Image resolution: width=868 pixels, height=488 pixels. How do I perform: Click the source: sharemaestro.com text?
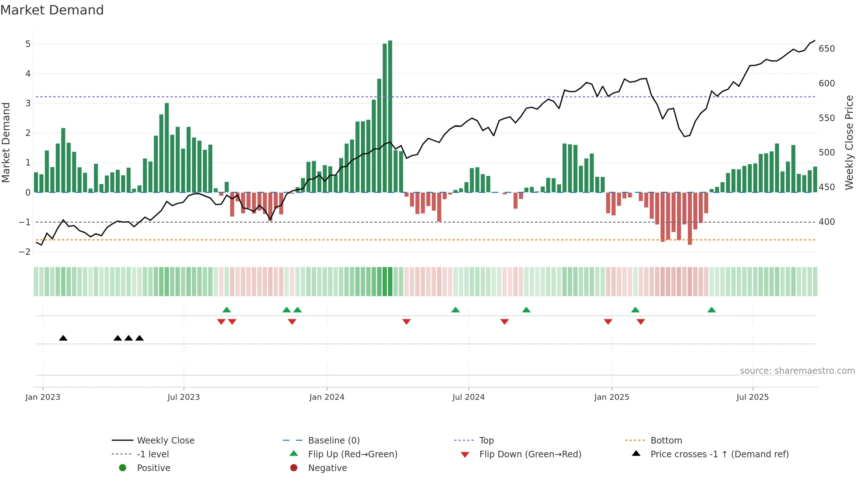(x=797, y=371)
